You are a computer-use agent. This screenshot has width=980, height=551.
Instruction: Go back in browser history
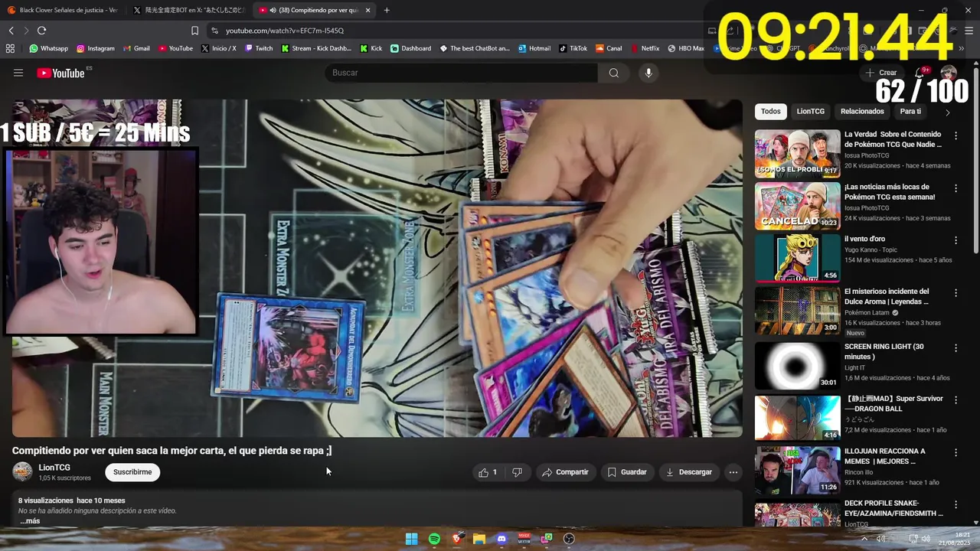[11, 31]
